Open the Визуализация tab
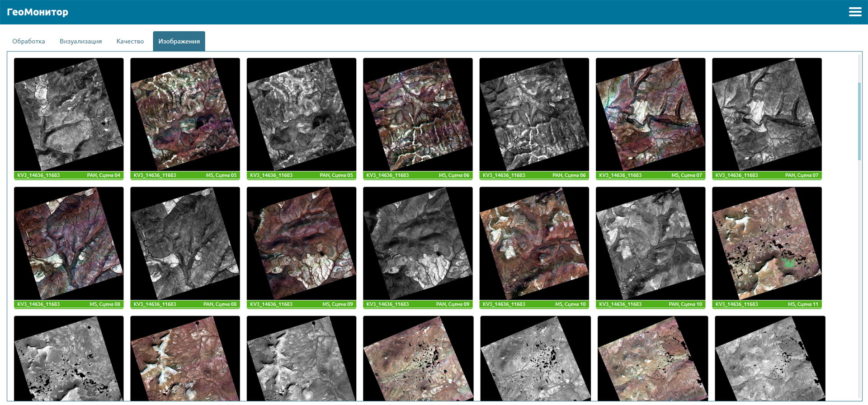Screen dimensions: 868x405 pyautogui.click(x=80, y=41)
